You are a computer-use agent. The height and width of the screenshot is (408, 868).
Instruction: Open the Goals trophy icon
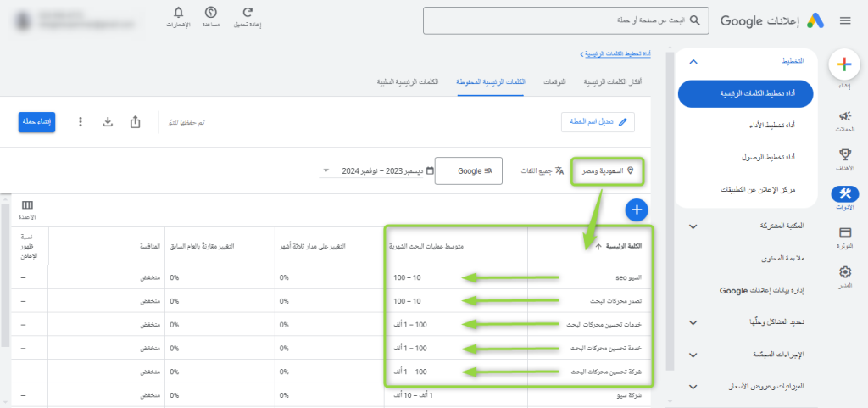844,154
